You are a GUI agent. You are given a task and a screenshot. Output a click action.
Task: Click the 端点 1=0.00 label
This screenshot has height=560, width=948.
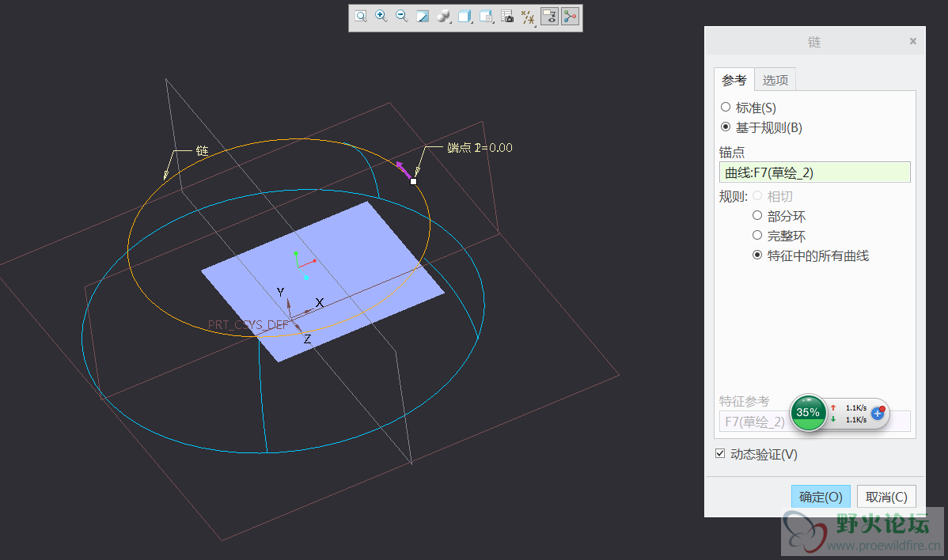tap(480, 147)
